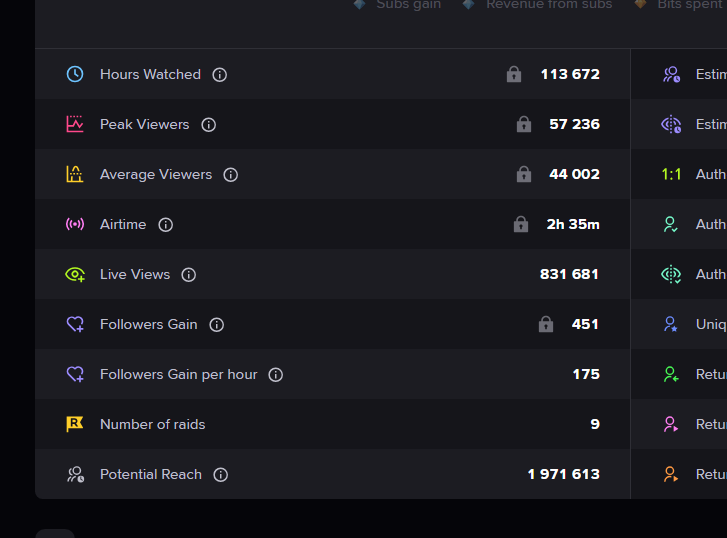Click the Potential Reach people icon
Image resolution: width=727 pixels, height=538 pixels.
pos(75,474)
